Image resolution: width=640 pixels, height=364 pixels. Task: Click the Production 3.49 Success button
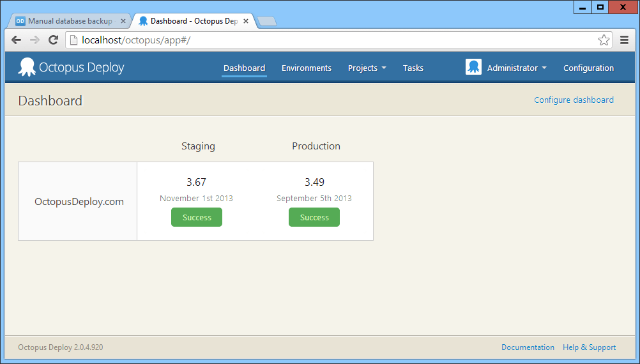314,218
